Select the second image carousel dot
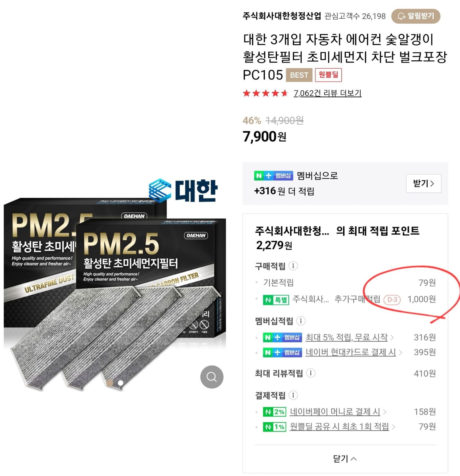This screenshot has height=476, width=460. 121,383
